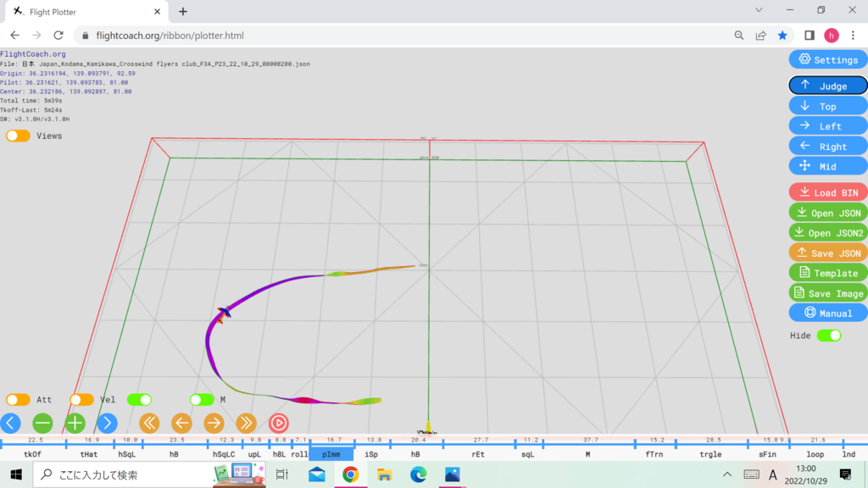Screen dimensions: 868x488
Task: Open a new browser tab
Action: [x=183, y=11]
